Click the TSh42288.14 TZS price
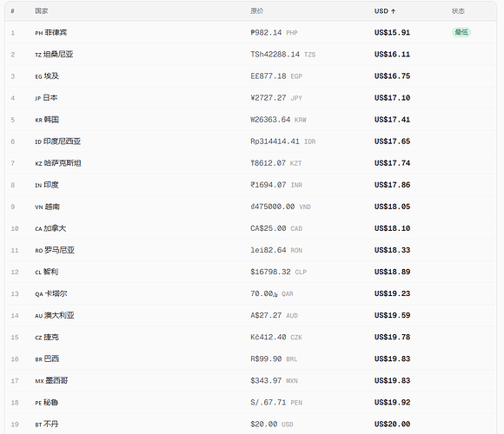Image resolution: width=504 pixels, height=434 pixels. [x=283, y=55]
